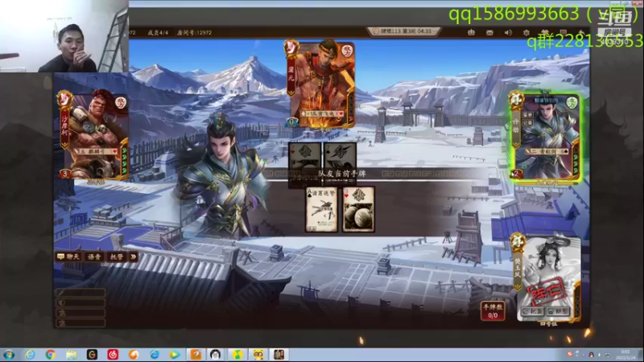Open the green play video app on taskbar
Viewport: 644px width, 362px height.
[175, 355]
